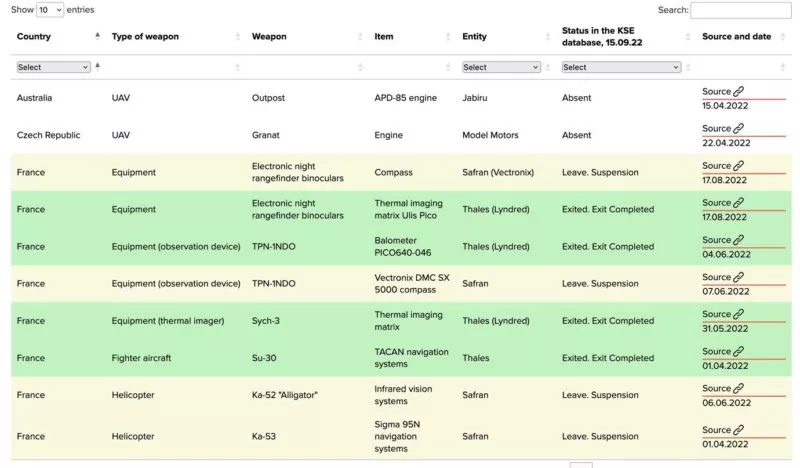Screen dimensions: 800x468
Task: Open Source link dated 15.04.2022
Action: point(722,92)
